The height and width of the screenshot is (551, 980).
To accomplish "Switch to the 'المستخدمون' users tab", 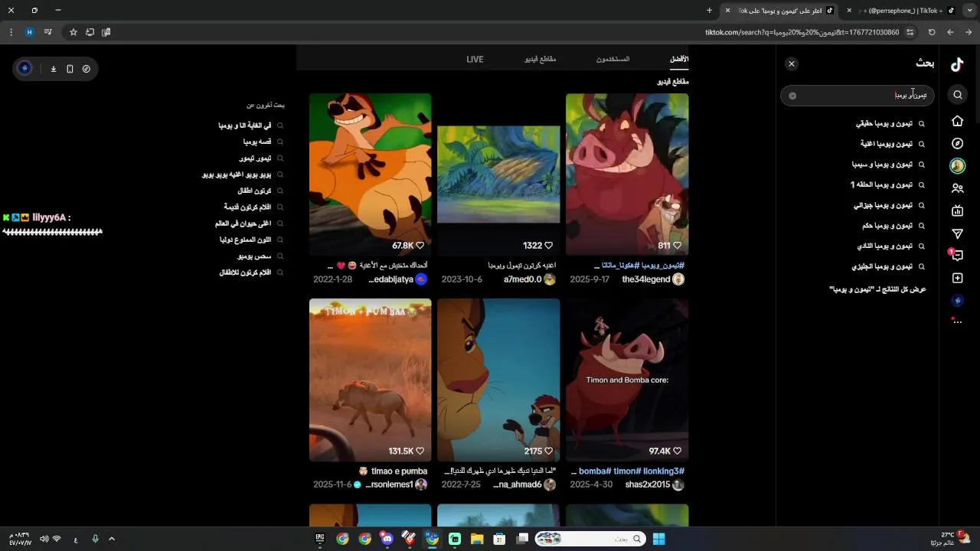I will pyautogui.click(x=612, y=59).
